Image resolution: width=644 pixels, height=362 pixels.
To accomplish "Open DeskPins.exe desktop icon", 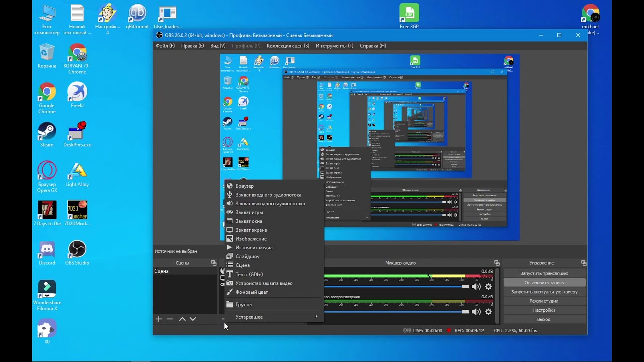I will point(77,134).
